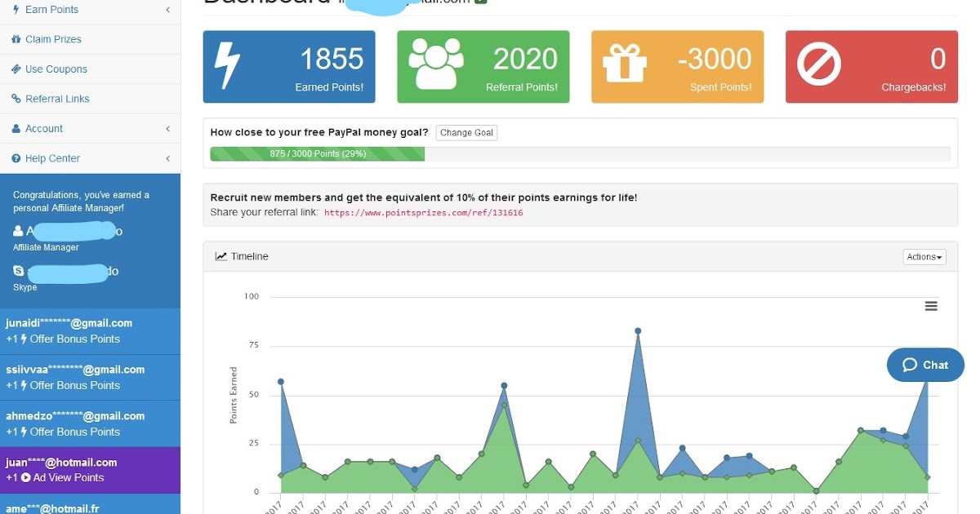Screen dimensions: 980x514
Task: Click the Change Goal button
Action: (466, 133)
